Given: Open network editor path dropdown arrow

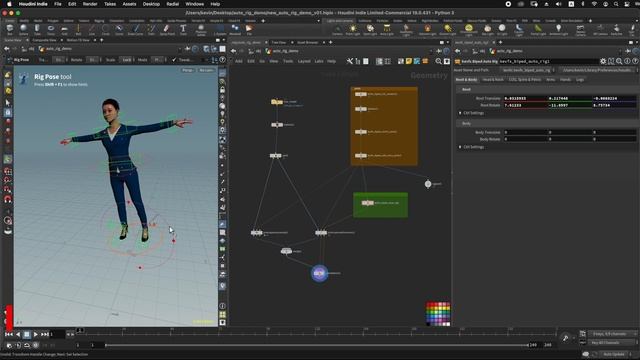Looking at the screenshot, I should [431, 51].
